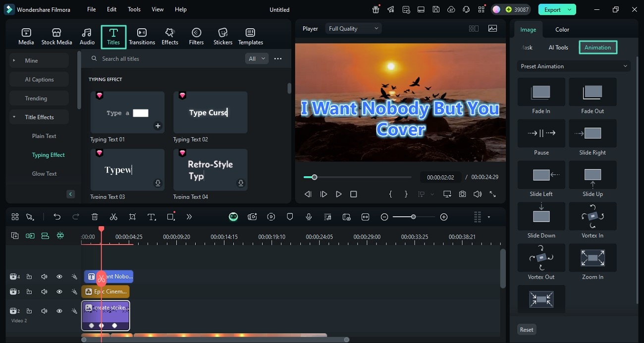Click the Search all titles field
This screenshot has height=343, width=644.
[166, 58]
